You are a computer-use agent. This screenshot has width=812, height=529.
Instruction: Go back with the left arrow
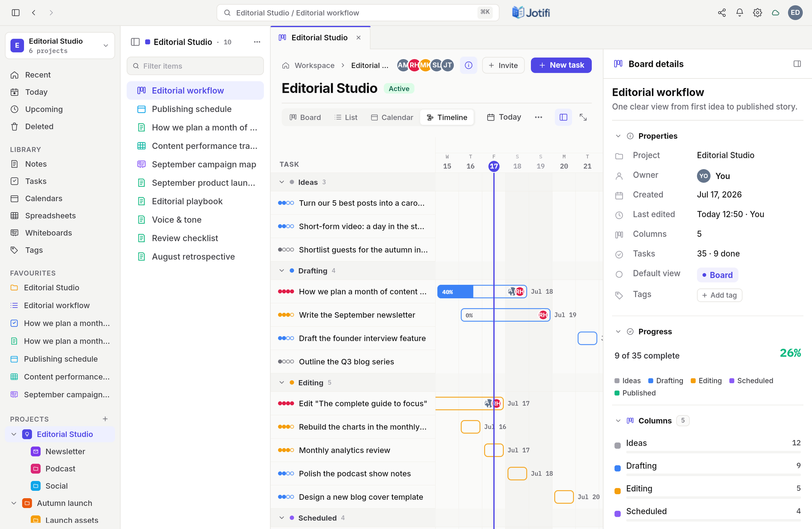pyautogui.click(x=33, y=13)
